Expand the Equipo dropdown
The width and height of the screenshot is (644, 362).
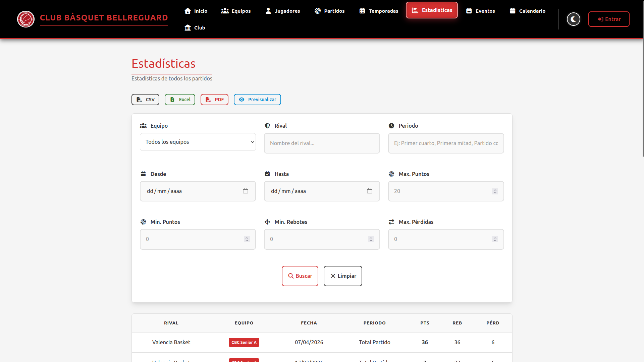[x=198, y=142]
